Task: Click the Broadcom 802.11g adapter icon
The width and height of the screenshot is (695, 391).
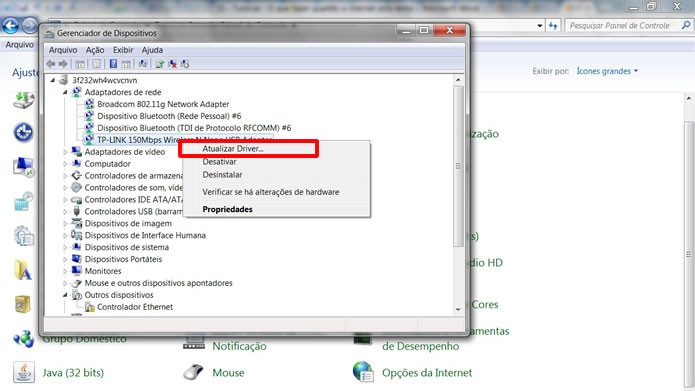Action: (89, 104)
